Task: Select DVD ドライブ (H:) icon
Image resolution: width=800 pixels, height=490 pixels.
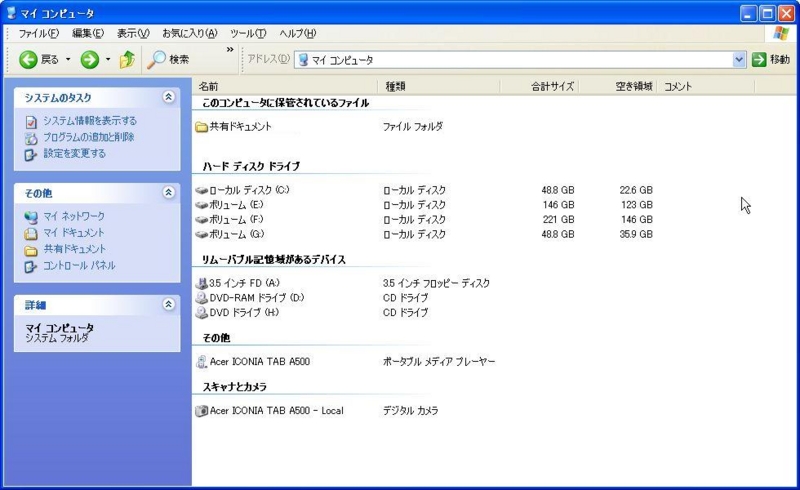Action: pos(202,313)
